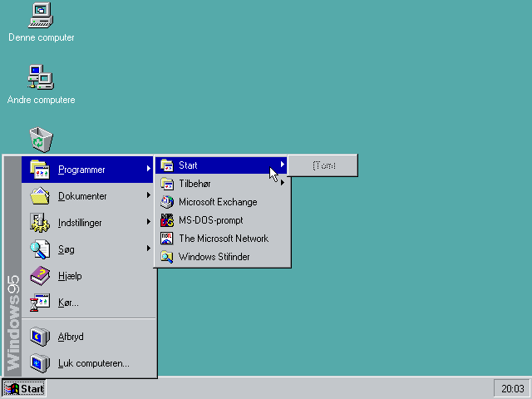Click the Windows Stifinder icon
The image size is (532, 399).
tap(166, 257)
